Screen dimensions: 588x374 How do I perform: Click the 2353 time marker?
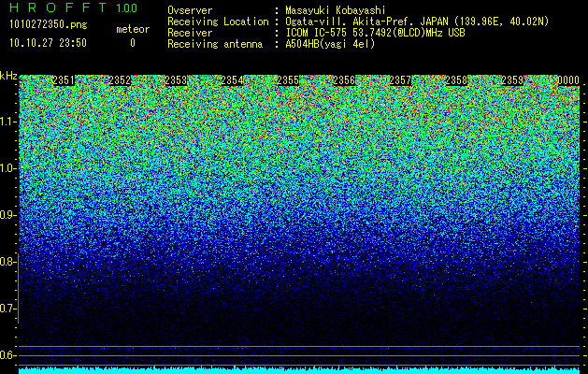(x=176, y=80)
